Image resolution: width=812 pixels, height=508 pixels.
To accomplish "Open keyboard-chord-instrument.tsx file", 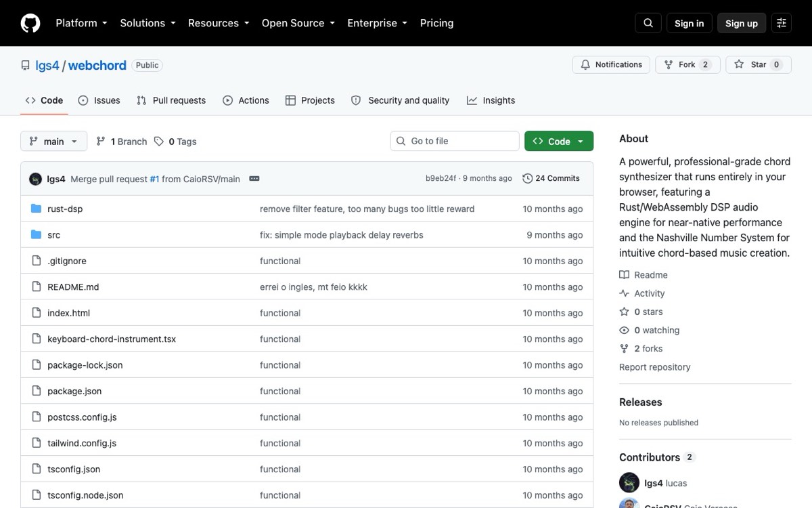I will click(112, 339).
